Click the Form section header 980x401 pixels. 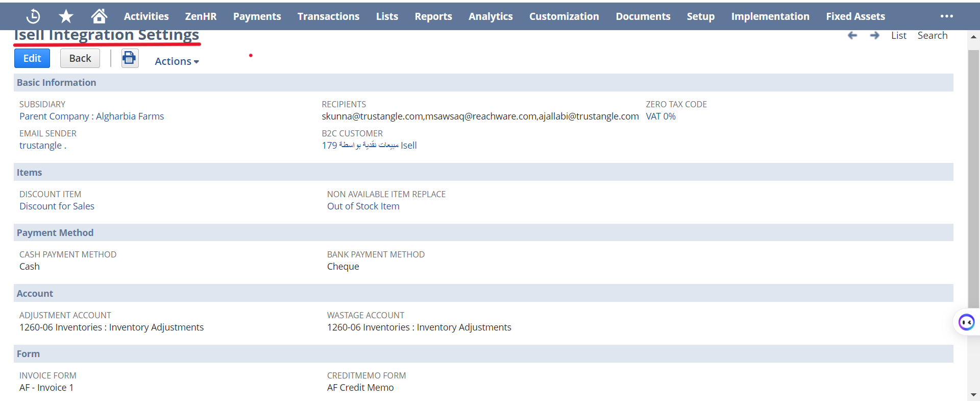pyautogui.click(x=483, y=353)
